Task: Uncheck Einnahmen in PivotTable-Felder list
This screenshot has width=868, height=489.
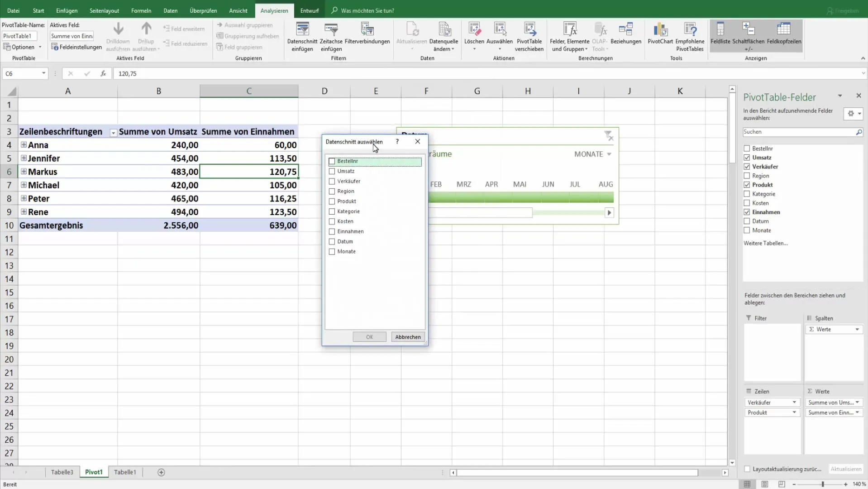Action: pos(747,212)
